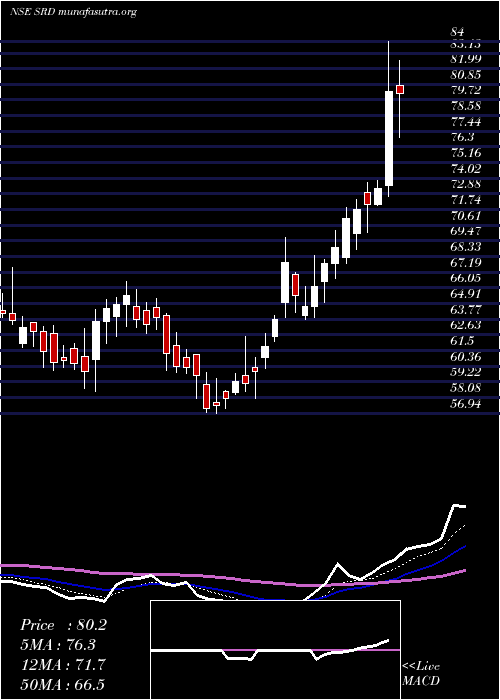Select the 71.74 price level label
500x700 pixels.
tap(466, 200)
